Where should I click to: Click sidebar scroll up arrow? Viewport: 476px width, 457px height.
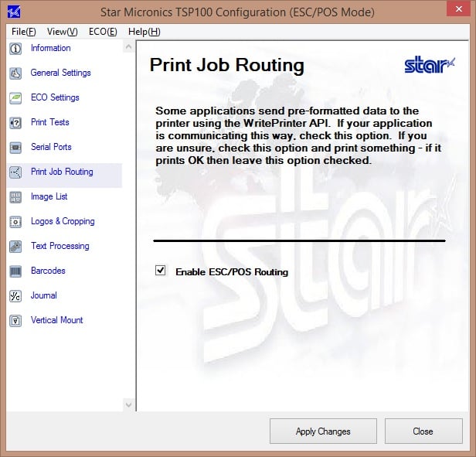(x=128, y=47)
